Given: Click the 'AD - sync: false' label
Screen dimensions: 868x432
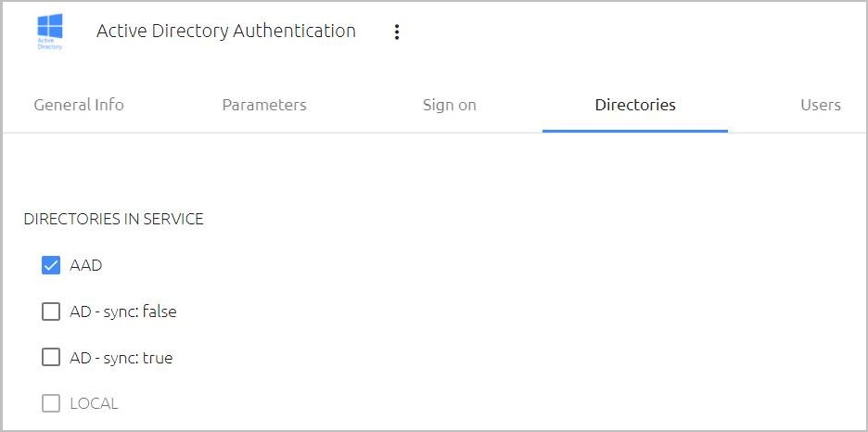Looking at the screenshot, I should [x=123, y=311].
